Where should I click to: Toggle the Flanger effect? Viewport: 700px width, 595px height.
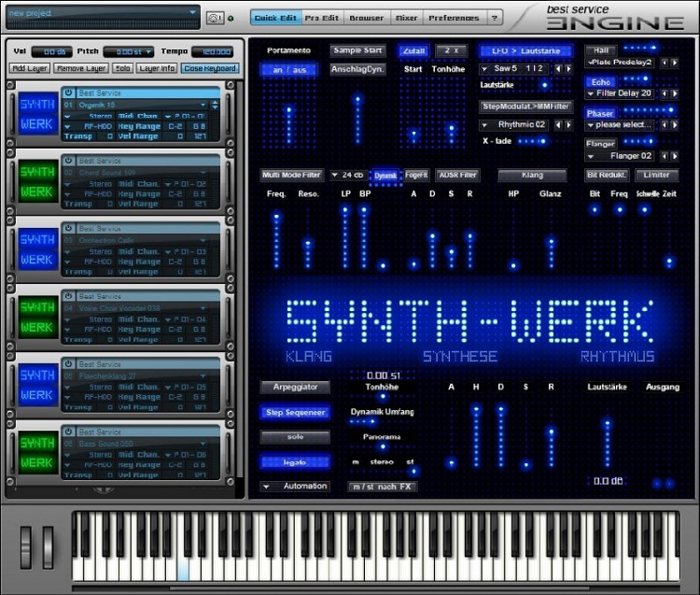600,144
